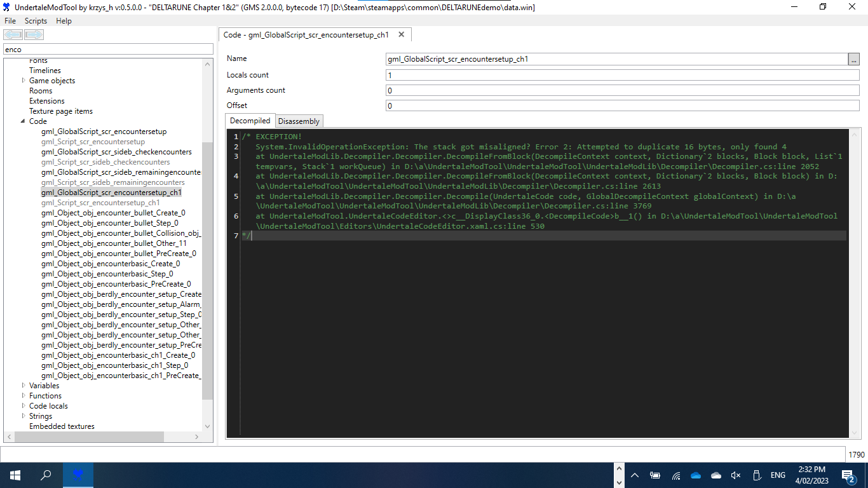Open notifications via Action Center icon
868x488 pixels.
pos(848,475)
